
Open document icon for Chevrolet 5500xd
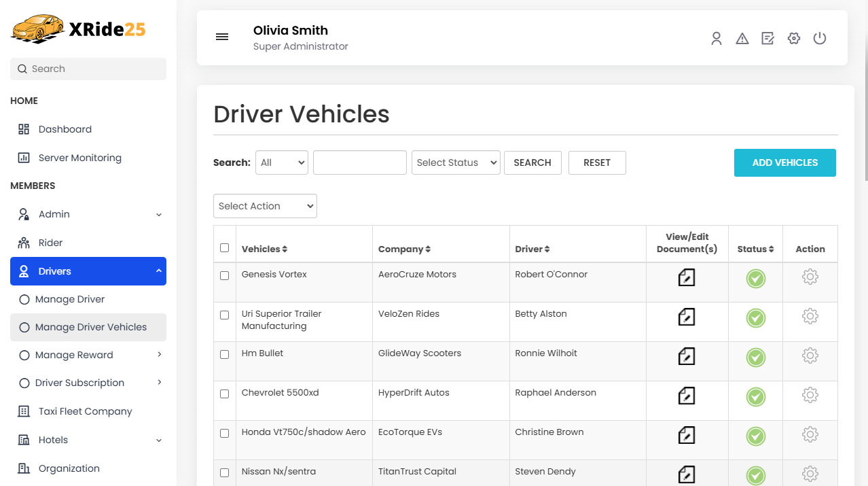coord(687,396)
